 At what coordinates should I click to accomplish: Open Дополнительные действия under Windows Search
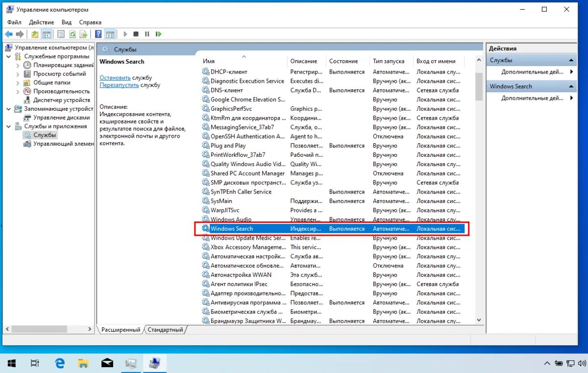click(532, 98)
